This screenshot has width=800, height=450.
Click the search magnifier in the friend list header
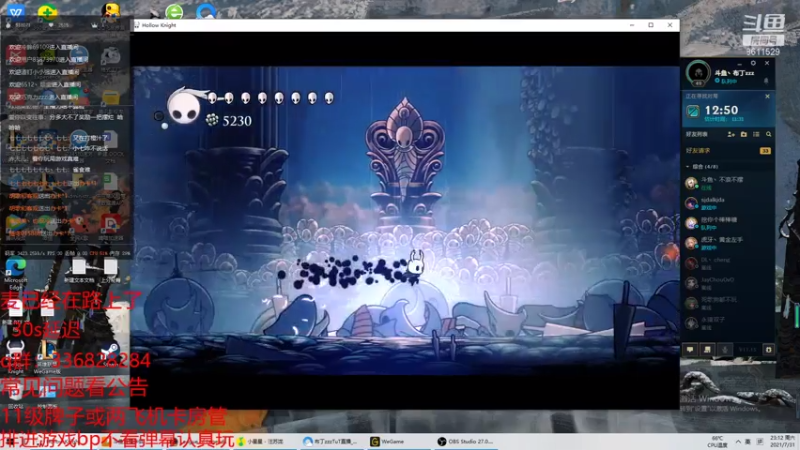click(x=768, y=134)
